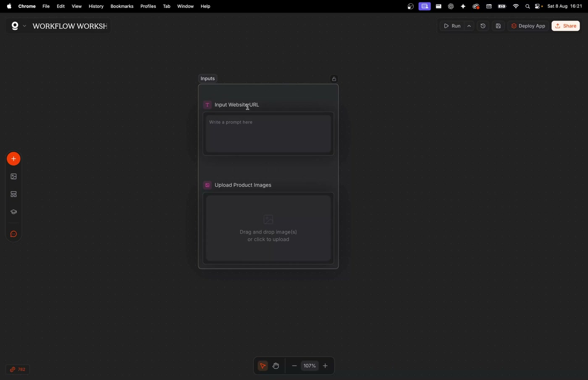This screenshot has height=380, width=588.
Task: Click the Workflow Worksh title field
Action: tap(70, 26)
